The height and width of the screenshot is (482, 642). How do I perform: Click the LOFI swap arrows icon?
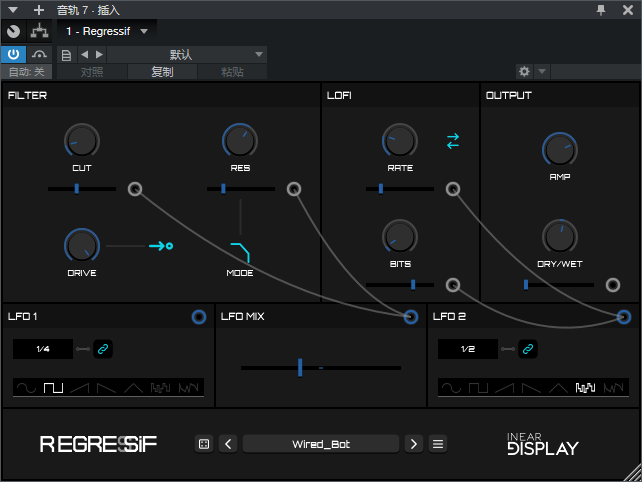point(453,140)
